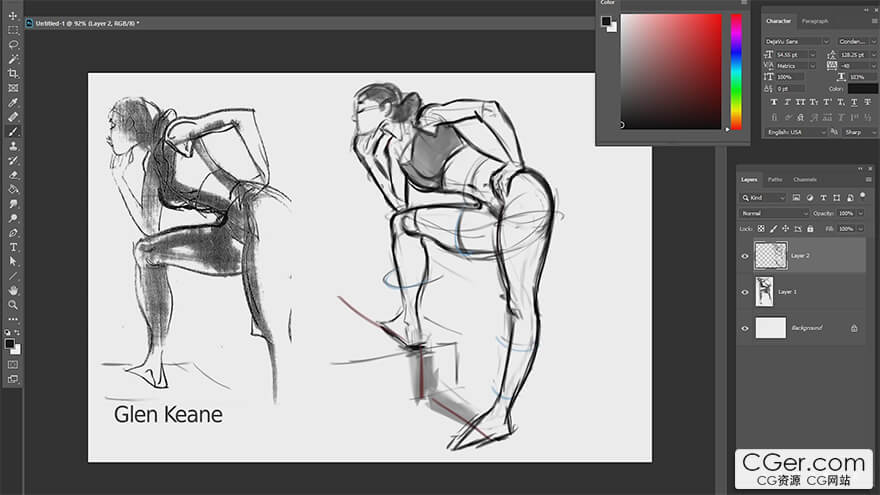Select the Eraser tool
880x495 pixels.
click(x=13, y=175)
